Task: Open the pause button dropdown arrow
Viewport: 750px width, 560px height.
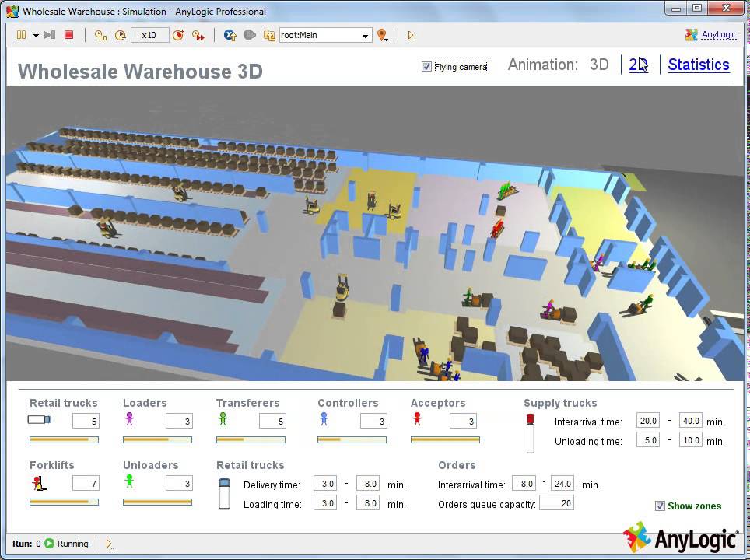Action: tap(36, 35)
